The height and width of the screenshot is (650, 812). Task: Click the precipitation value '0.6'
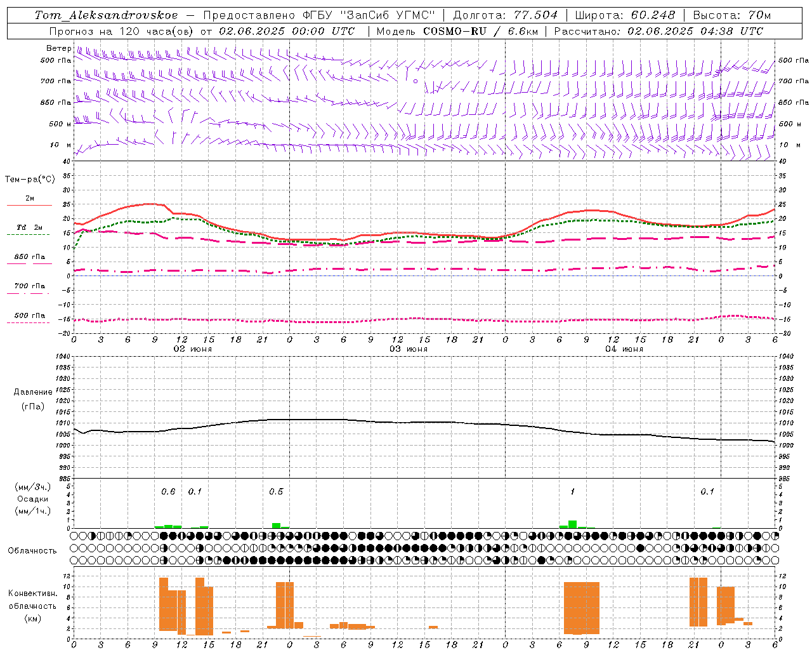click(x=168, y=492)
